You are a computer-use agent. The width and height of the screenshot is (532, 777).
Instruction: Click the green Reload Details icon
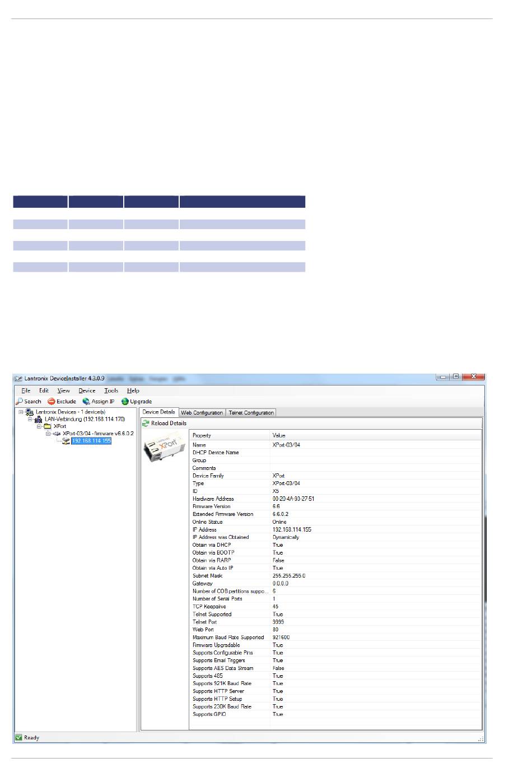tap(146, 424)
